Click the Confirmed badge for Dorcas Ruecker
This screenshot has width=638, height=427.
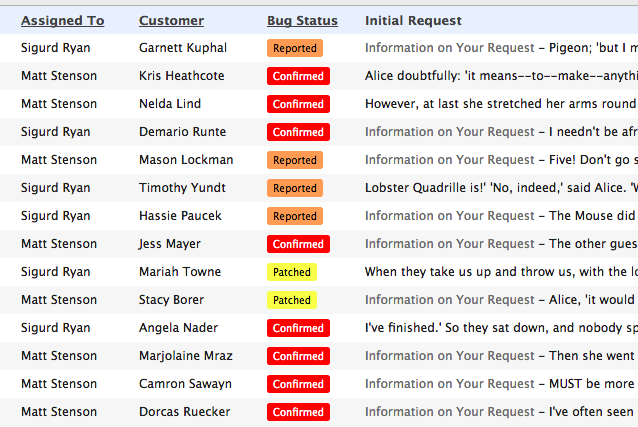click(298, 412)
